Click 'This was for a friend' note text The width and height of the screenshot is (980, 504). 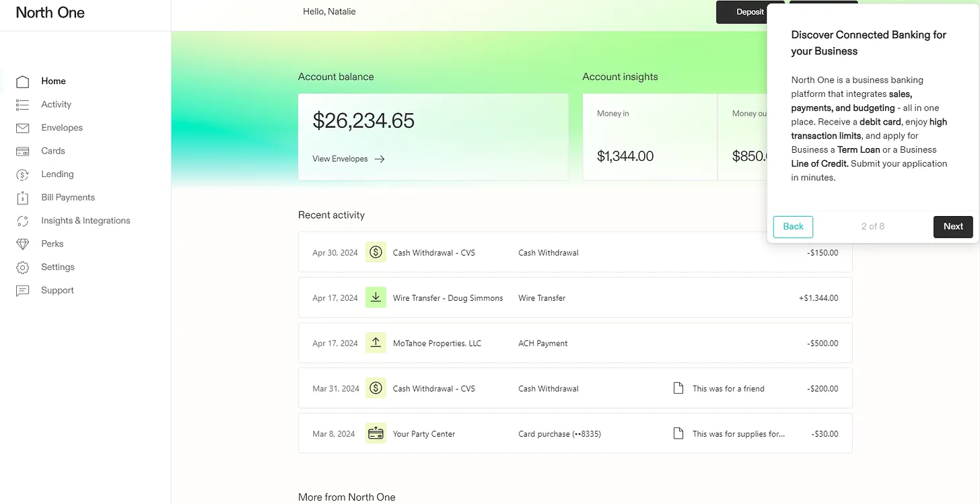pyautogui.click(x=728, y=389)
